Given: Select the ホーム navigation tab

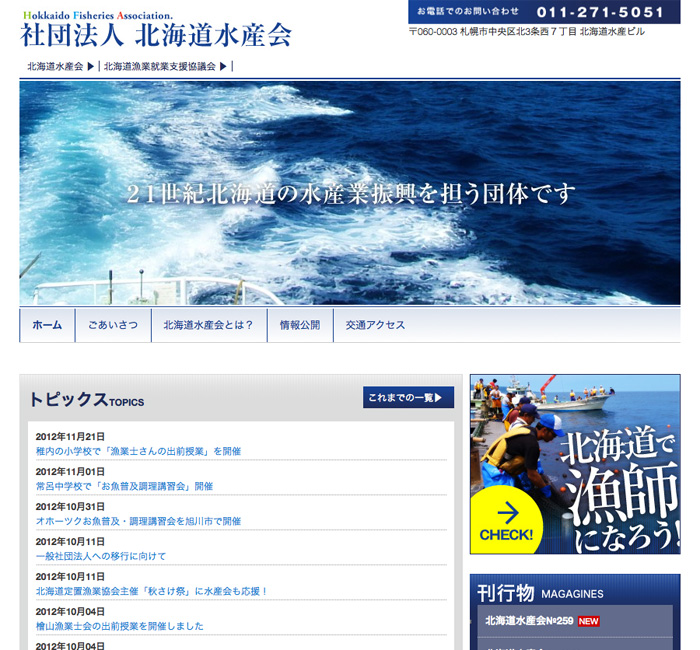Looking at the screenshot, I should (x=47, y=325).
